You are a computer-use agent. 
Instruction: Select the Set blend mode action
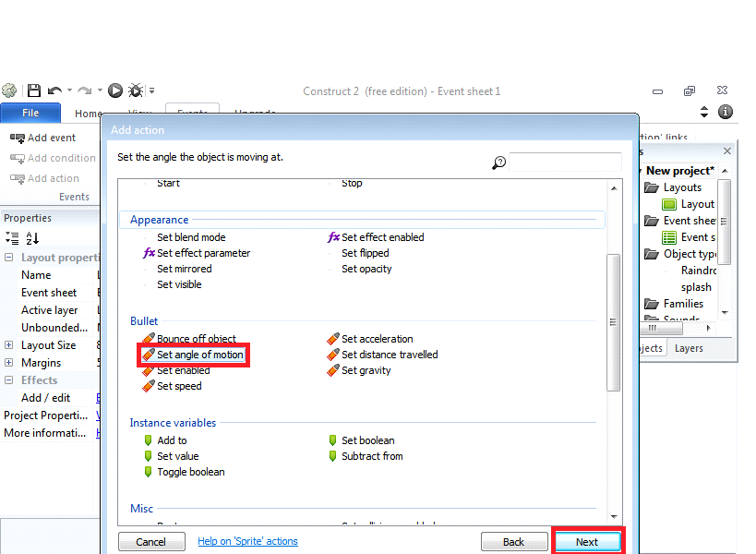[191, 237]
